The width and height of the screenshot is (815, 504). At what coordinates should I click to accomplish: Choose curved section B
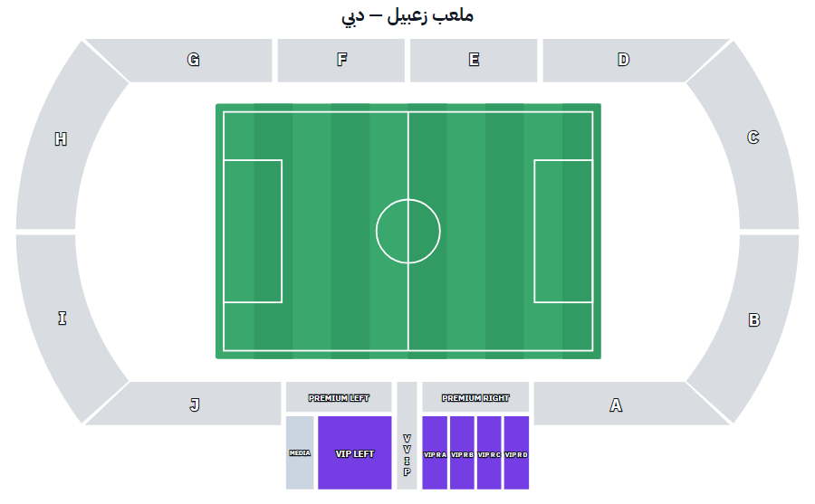pyautogui.click(x=751, y=319)
